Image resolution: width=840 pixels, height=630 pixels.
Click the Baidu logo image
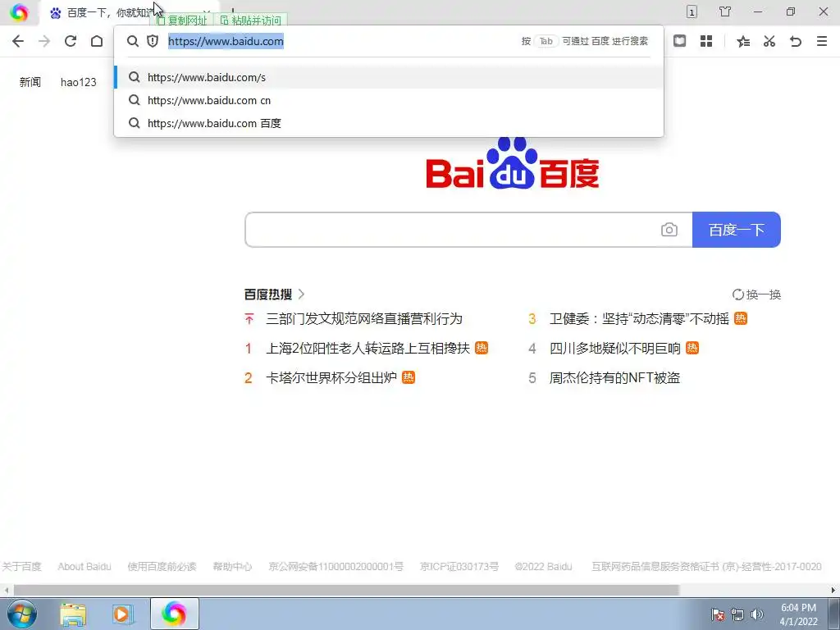(512, 163)
